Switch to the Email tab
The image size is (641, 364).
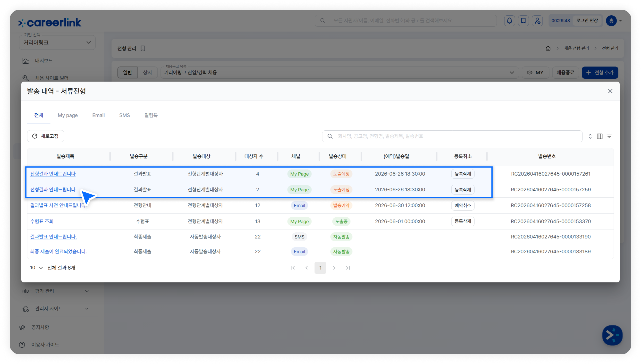tap(99, 115)
